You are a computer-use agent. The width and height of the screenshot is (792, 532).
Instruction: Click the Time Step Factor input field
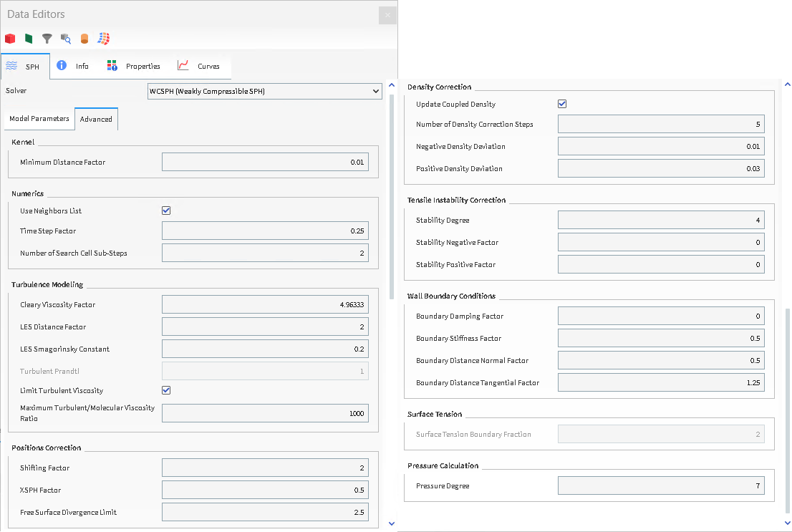click(265, 231)
